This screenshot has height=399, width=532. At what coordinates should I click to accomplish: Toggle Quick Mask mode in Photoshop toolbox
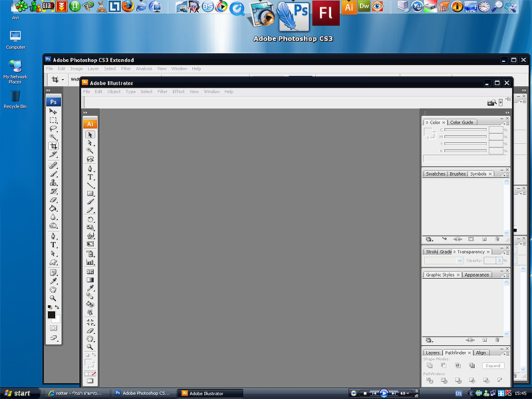click(x=53, y=328)
